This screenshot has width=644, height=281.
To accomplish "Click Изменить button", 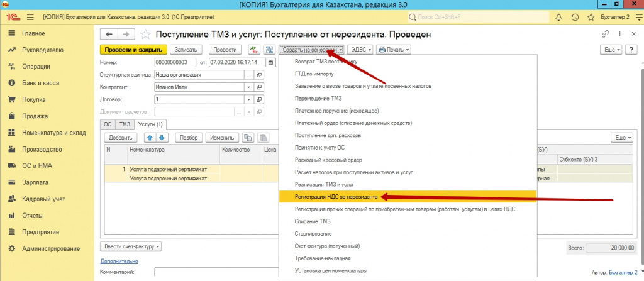I will coord(222,138).
